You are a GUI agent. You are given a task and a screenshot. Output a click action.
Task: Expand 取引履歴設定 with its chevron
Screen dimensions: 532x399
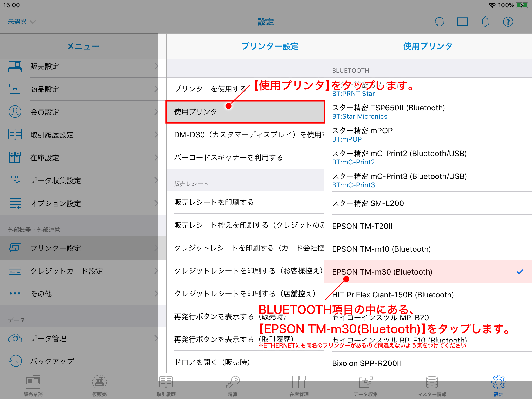coord(156,135)
